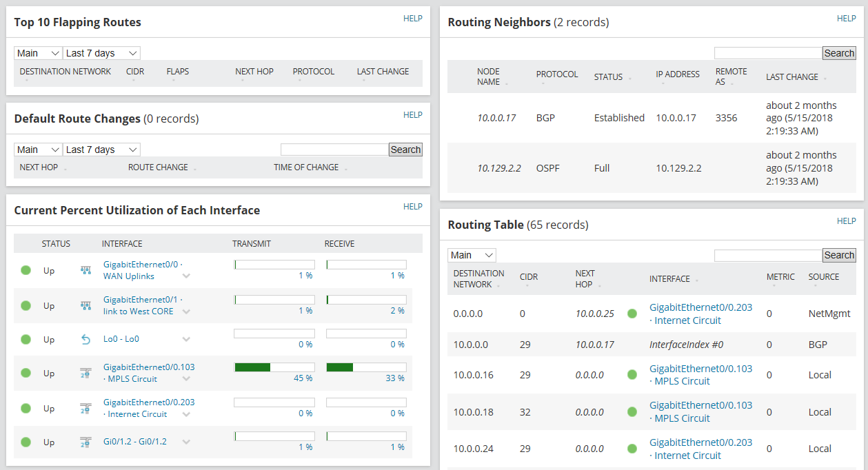Expand chevron next to Gi0/1.2 - Gi0/1.2
Screen dimensions: 868x470
pos(186,442)
